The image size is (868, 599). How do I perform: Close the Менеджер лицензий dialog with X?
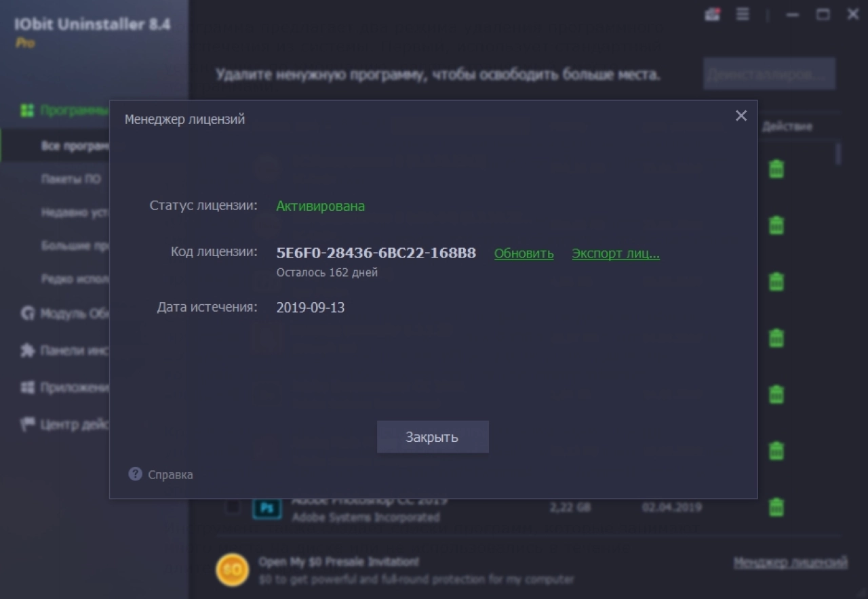coord(741,116)
